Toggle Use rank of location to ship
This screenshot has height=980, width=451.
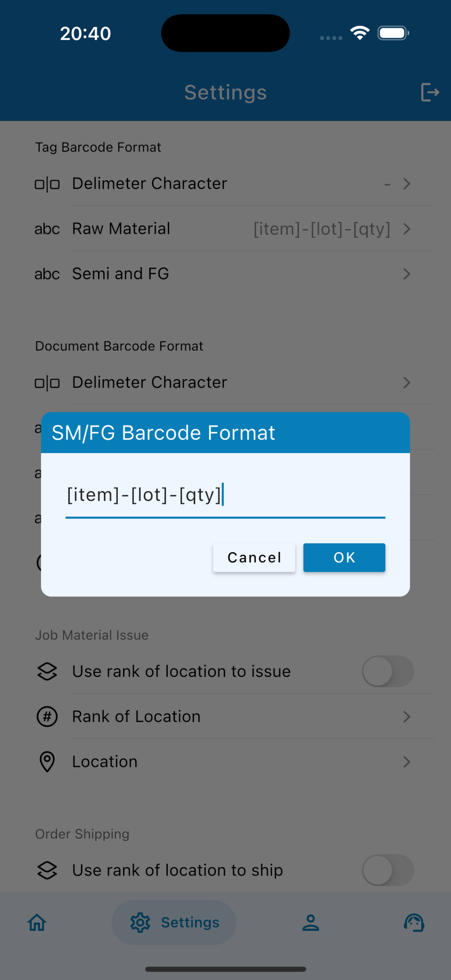click(388, 870)
